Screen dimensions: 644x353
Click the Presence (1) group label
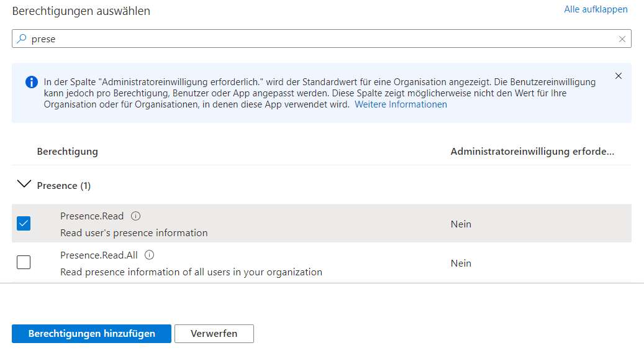point(64,186)
